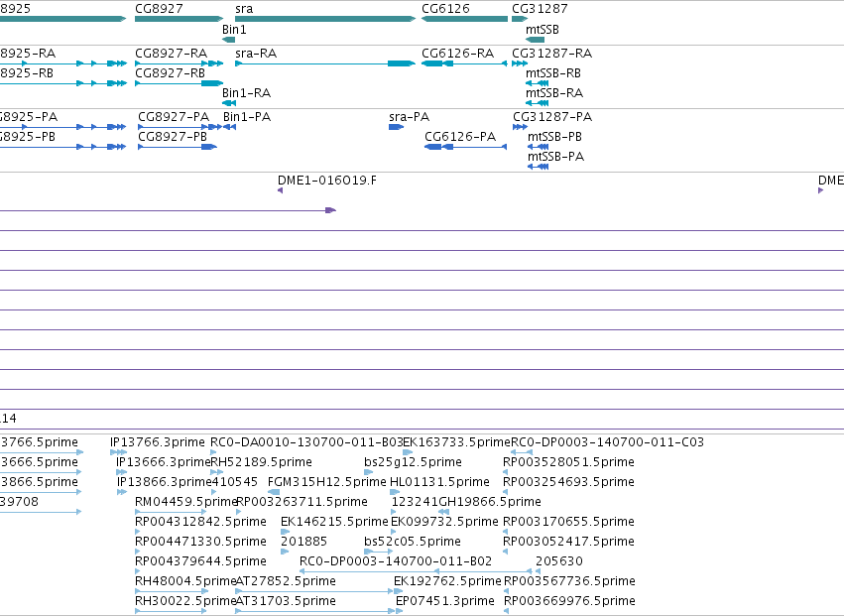Click the CG31287 gene label

[x=540, y=9]
